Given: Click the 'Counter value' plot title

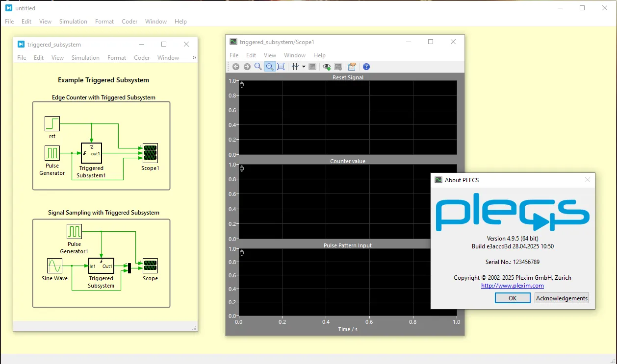Looking at the screenshot, I should click(348, 161).
